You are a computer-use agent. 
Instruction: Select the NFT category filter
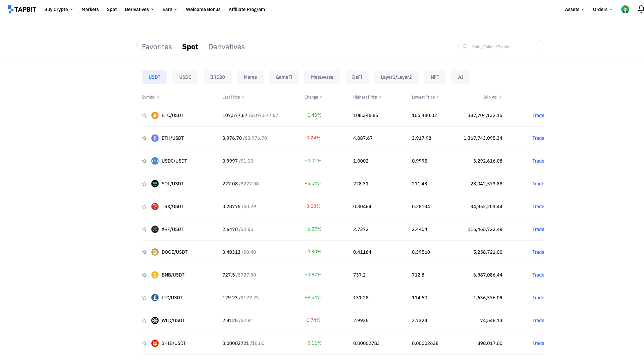click(435, 77)
